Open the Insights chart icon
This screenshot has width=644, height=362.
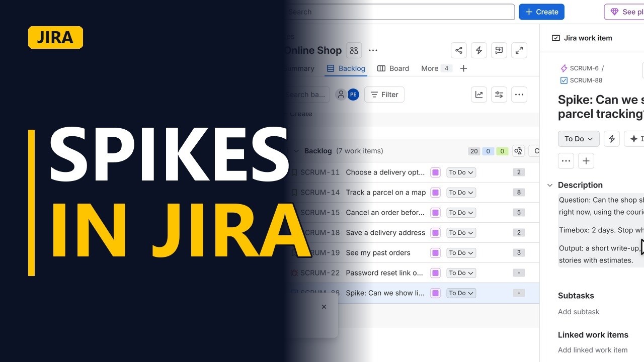[x=478, y=95]
